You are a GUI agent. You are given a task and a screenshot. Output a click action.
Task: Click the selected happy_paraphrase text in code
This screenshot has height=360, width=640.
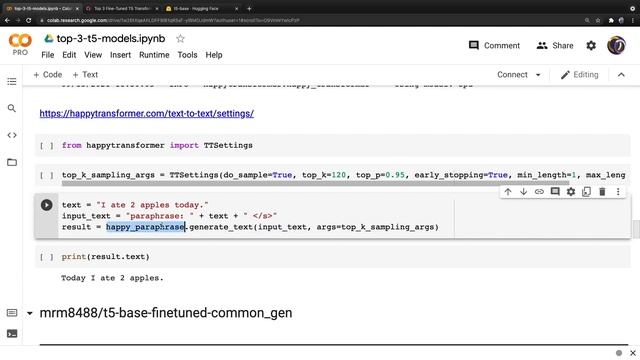(x=146, y=227)
